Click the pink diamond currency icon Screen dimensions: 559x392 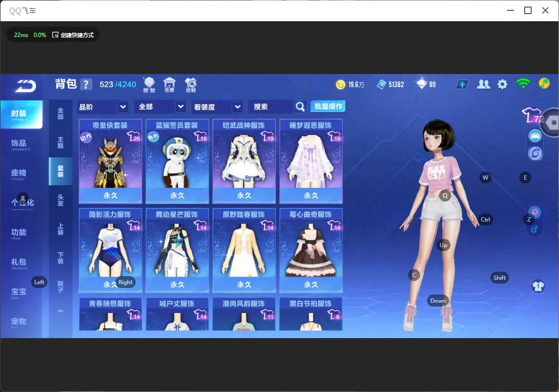421,84
